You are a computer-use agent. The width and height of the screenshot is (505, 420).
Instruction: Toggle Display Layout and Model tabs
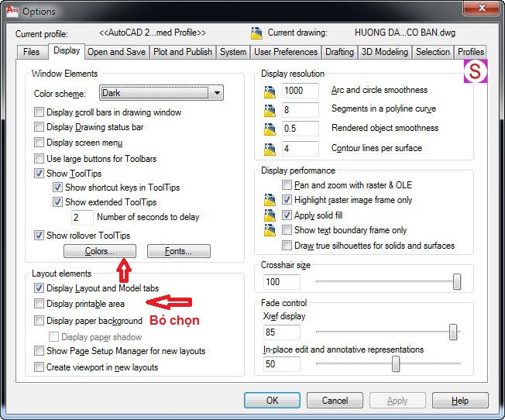[39, 287]
